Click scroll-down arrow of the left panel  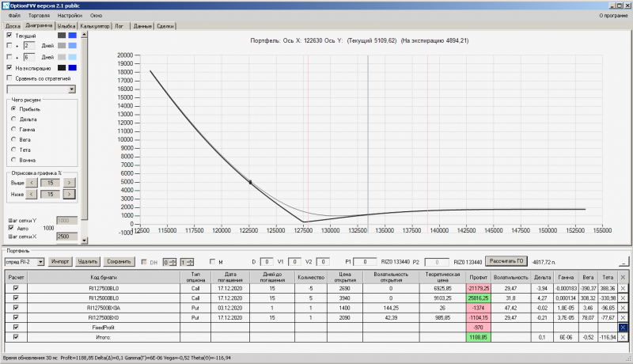coord(84,241)
